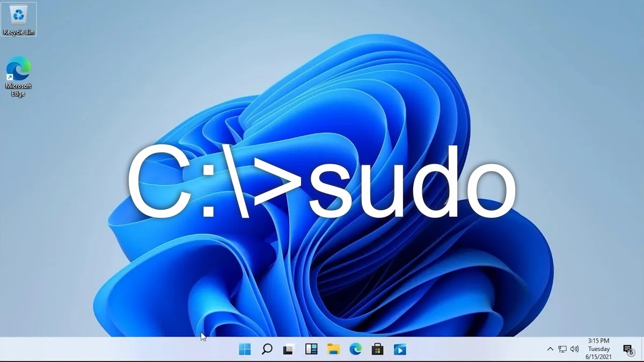Click empty taskbar area left of Start
Viewport: 644px width, 362px height.
[x=107, y=350]
